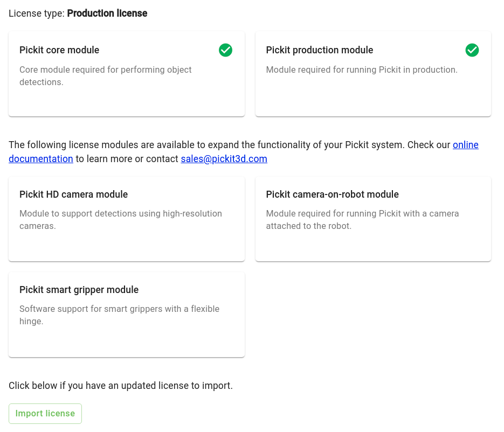This screenshot has width=504, height=432.
Task: Select the Pickit core module card title
Action: click(x=59, y=50)
